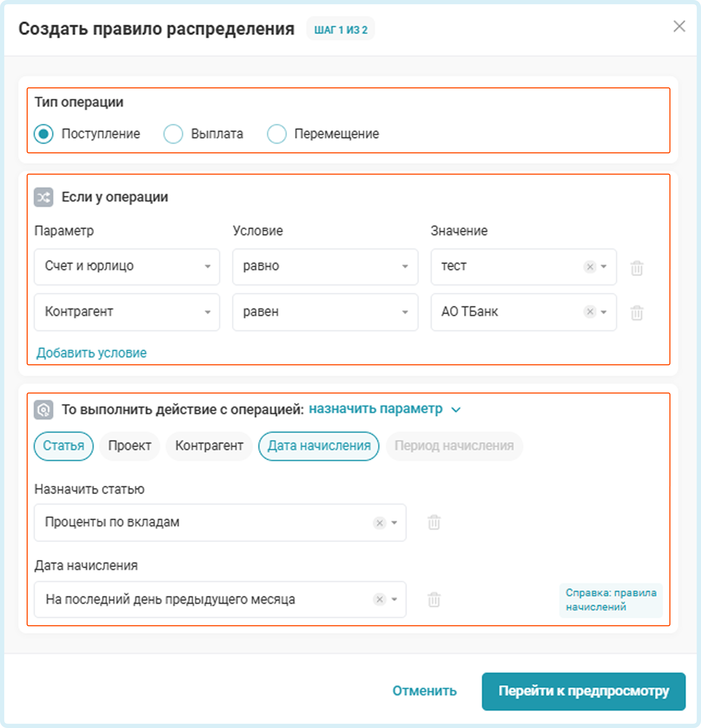Clear the accrual date selection
Viewport: 701px width, 728px height.
(379, 599)
